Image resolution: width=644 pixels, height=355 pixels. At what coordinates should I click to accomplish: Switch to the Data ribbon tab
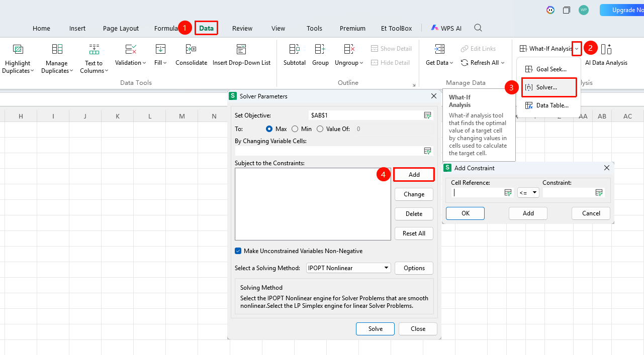point(206,28)
